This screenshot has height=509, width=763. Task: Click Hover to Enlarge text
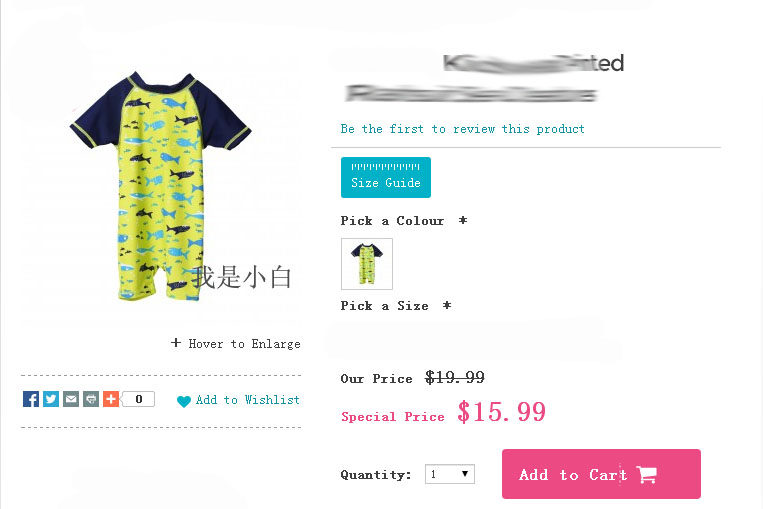(x=244, y=344)
